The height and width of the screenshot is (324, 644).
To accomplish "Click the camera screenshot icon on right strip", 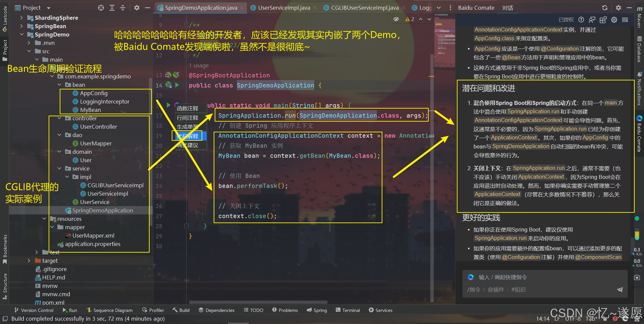I will pos(637,277).
